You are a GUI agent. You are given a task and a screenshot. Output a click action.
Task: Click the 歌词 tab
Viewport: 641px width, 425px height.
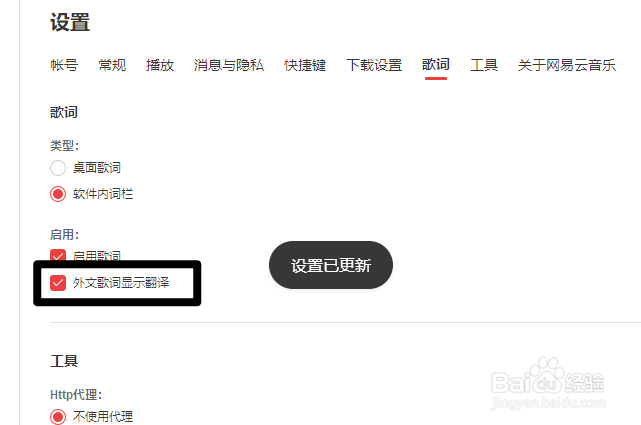(436, 65)
